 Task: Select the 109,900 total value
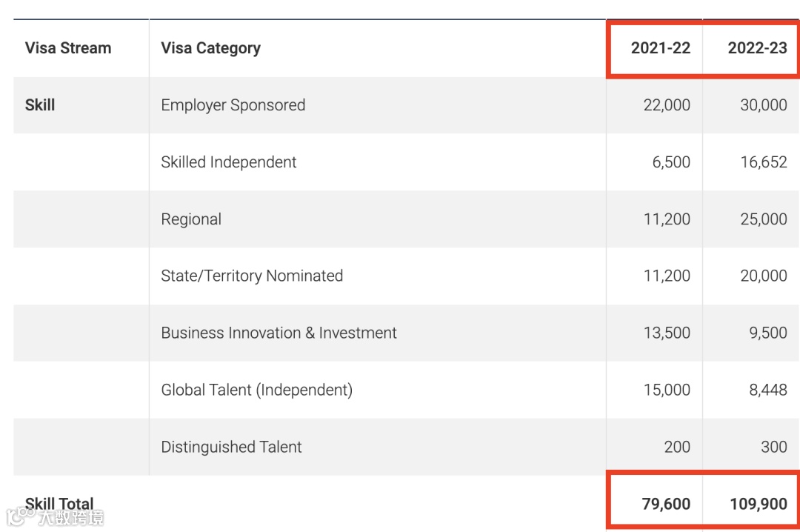[757, 504]
